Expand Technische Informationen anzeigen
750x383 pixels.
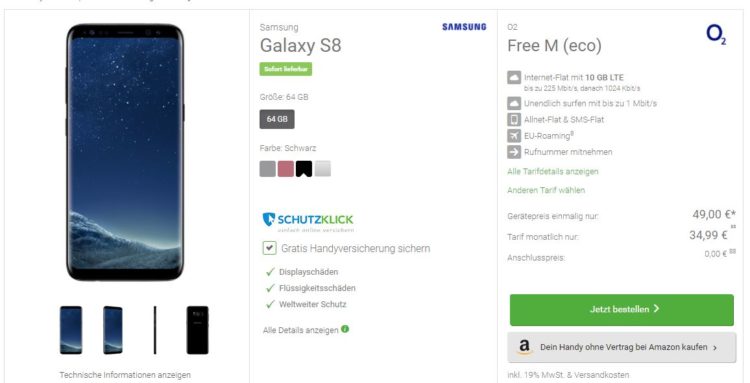[x=125, y=375]
